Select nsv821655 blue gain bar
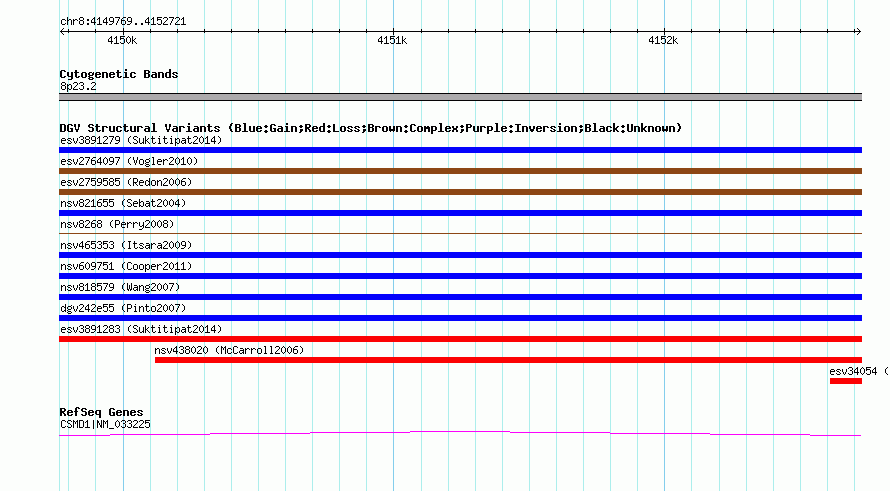The width and height of the screenshot is (890, 491). coord(460,213)
